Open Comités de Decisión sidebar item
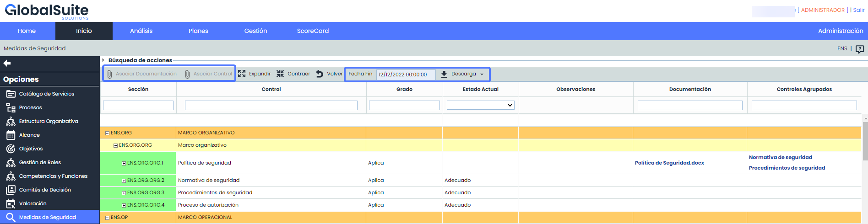Image resolution: width=868 pixels, height=224 pixels. 45,190
